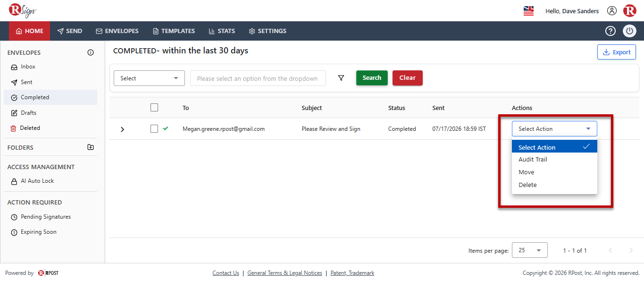Open the row's Select Action dropdown
Image resolution: width=644 pixels, height=281 pixels.
coord(554,128)
